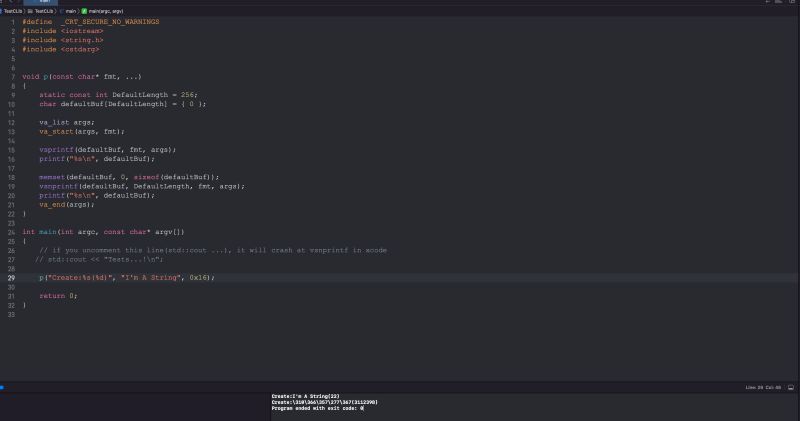Screen dimensions: 800x421
Task: Click the va_end(args) call
Action: coord(67,205)
